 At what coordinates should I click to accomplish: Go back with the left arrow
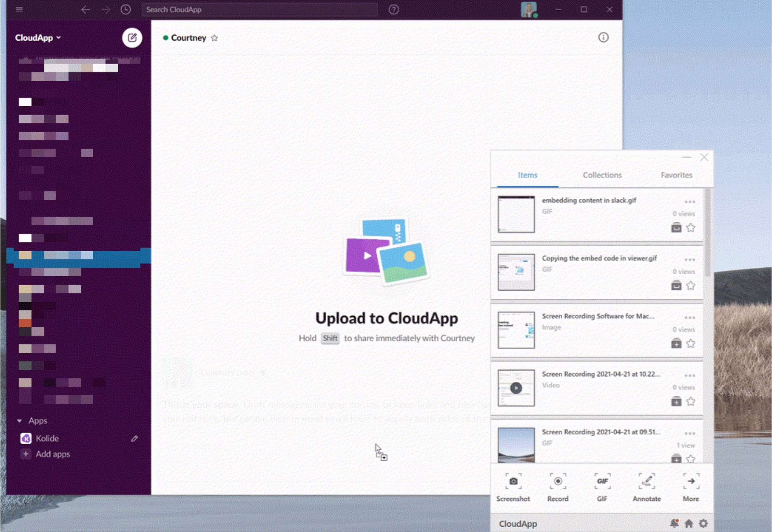(x=85, y=9)
